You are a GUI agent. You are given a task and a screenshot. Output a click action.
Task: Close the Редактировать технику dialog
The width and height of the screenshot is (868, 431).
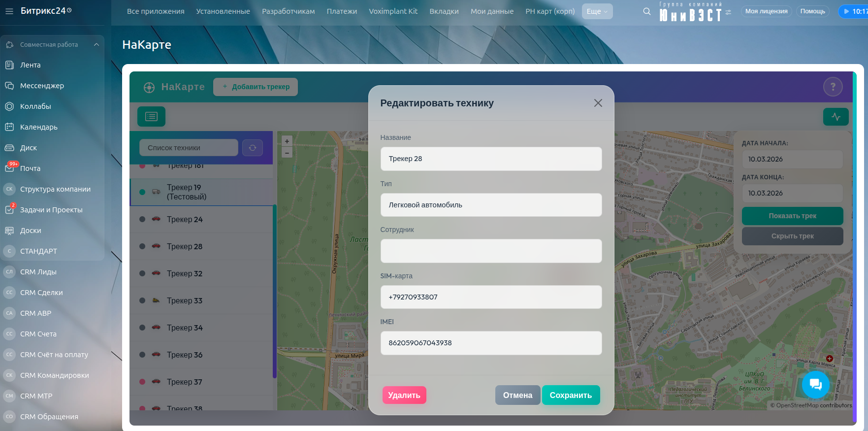598,103
